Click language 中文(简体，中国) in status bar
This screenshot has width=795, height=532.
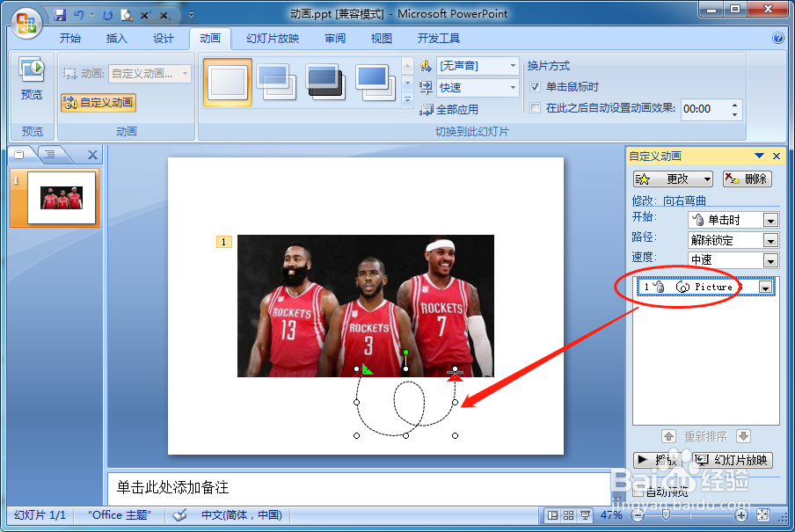click(241, 515)
